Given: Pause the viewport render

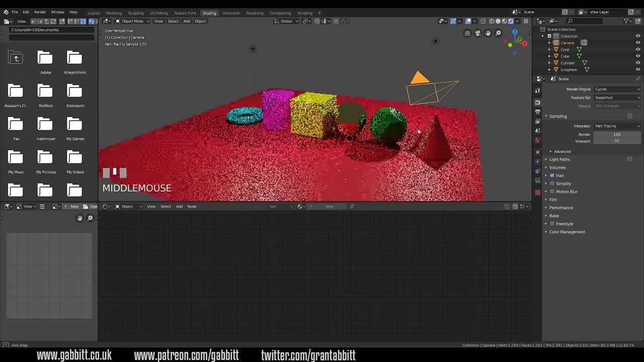Looking at the screenshot, I should coord(525,21).
